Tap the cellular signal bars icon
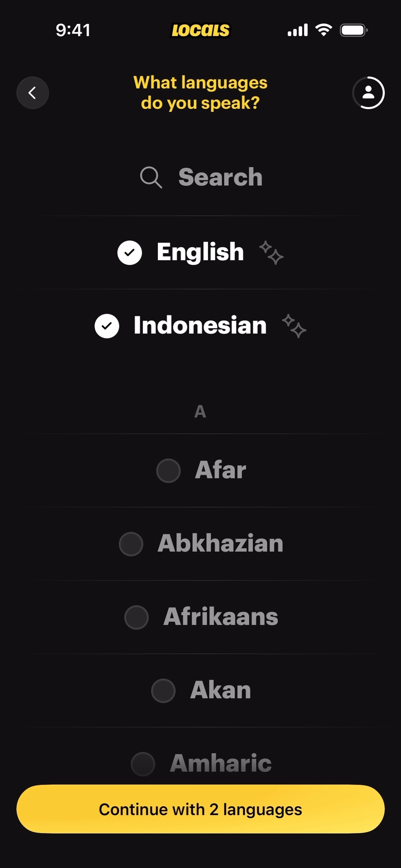 pos(297,30)
